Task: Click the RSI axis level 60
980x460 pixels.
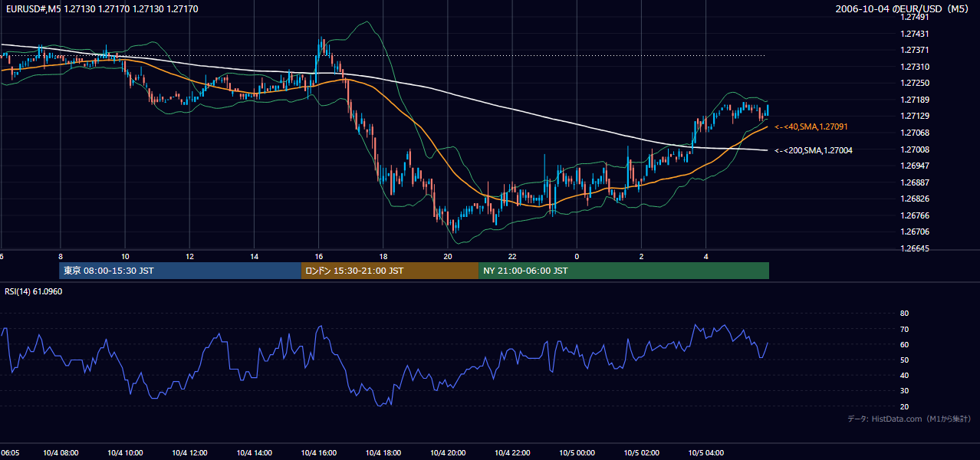Action: (904, 344)
